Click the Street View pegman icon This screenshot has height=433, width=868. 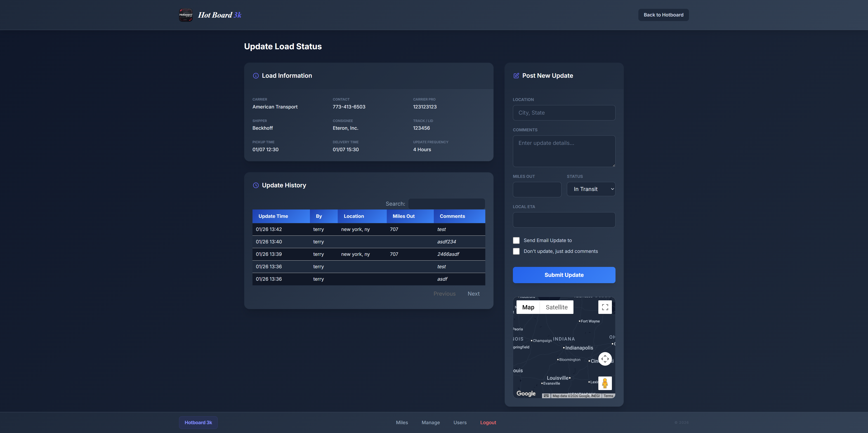click(x=605, y=383)
